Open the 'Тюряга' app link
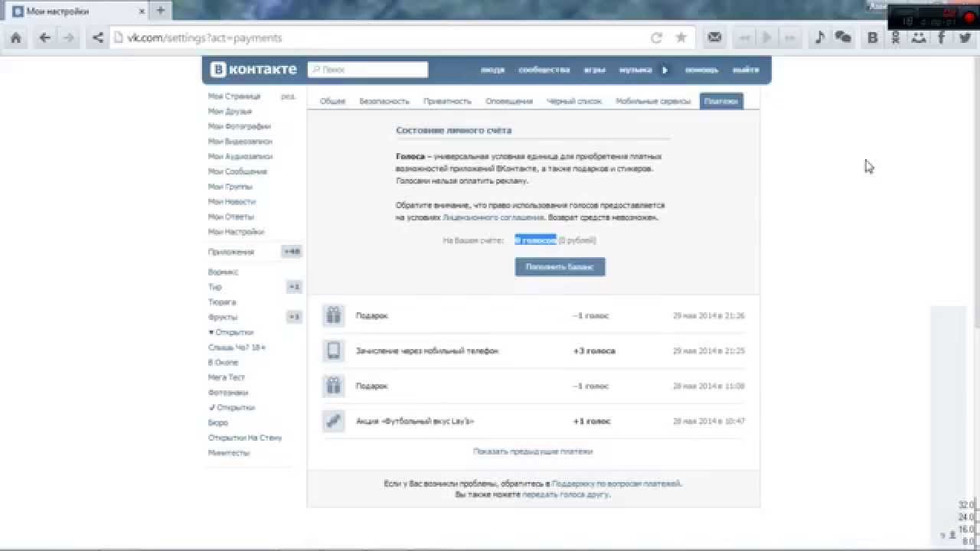Viewport: 980px width, 551px height. click(x=222, y=302)
